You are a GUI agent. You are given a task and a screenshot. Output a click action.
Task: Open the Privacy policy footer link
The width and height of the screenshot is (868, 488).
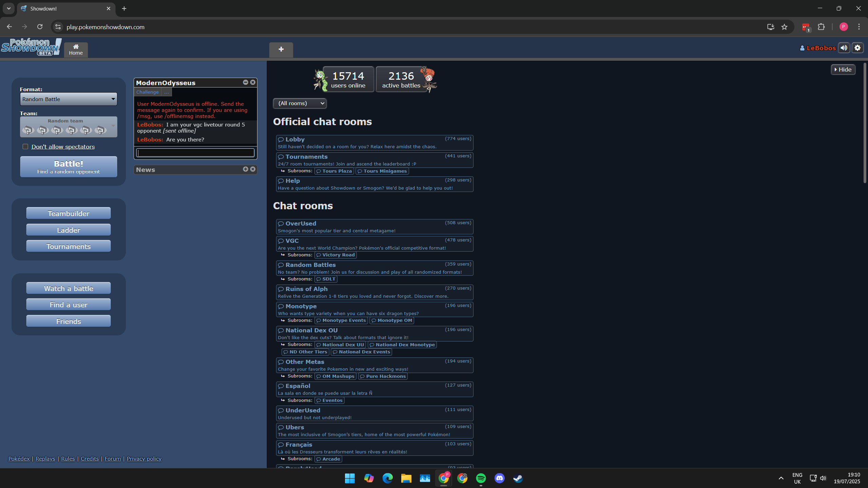pos(144,458)
